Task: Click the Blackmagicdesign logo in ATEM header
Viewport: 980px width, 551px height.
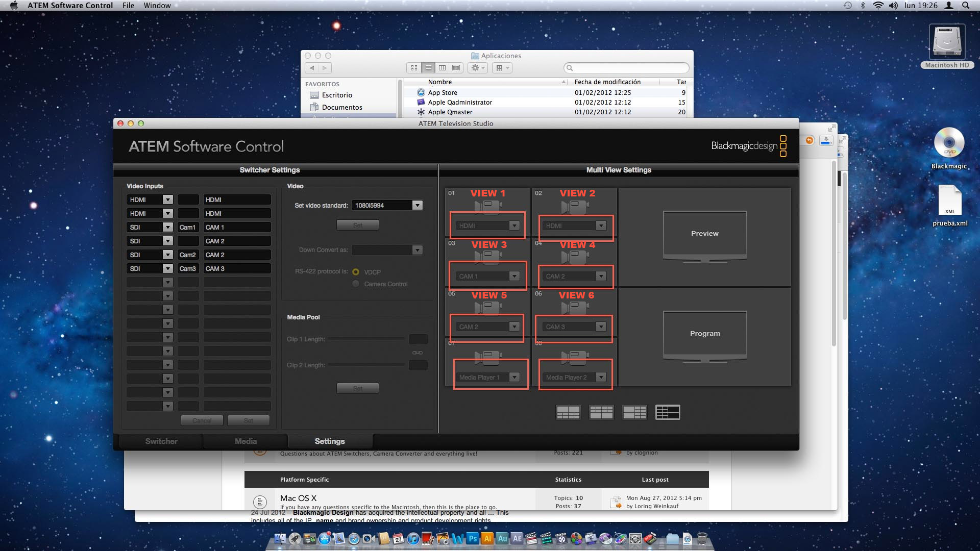Action: (x=749, y=146)
